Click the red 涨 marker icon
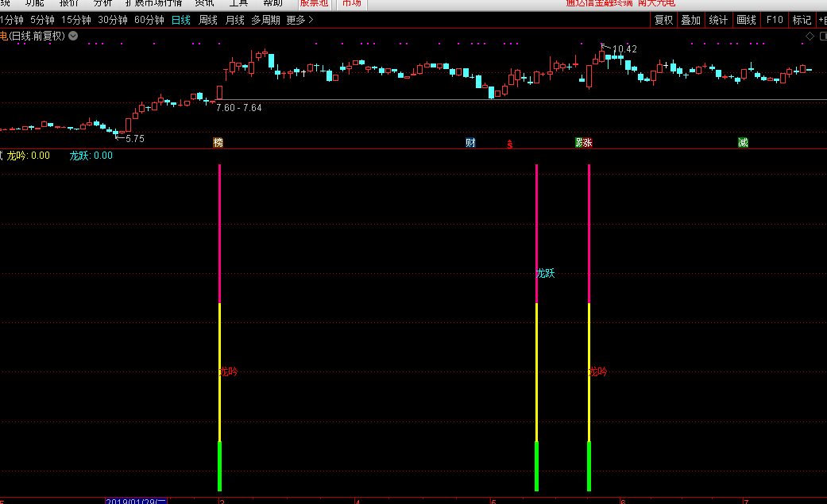 588,143
